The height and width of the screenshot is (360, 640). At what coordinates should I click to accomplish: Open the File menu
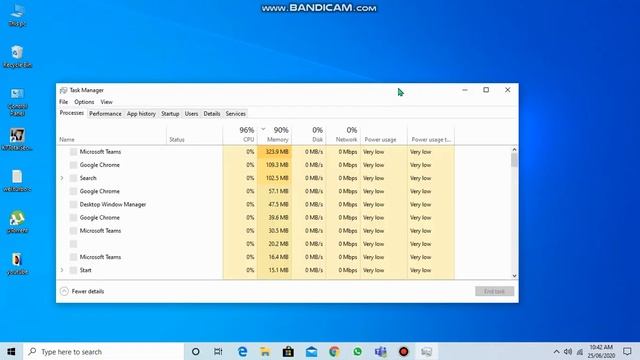64,102
